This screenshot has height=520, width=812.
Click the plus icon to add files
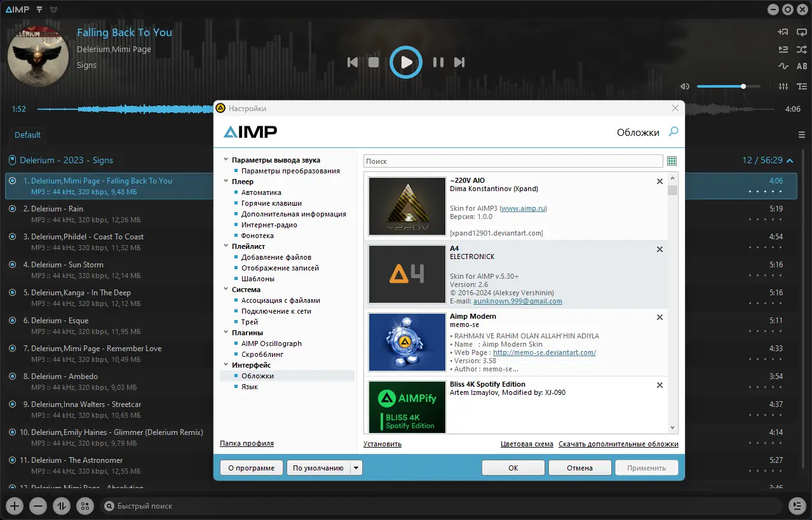coord(15,506)
